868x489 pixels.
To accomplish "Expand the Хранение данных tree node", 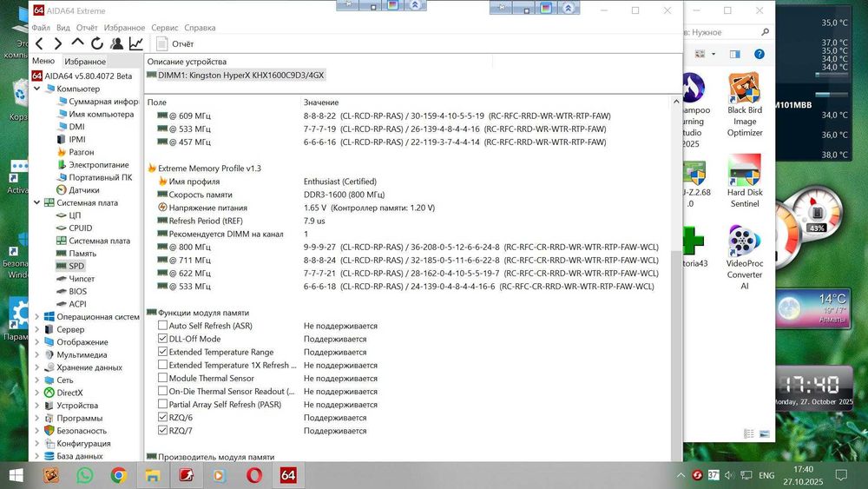I will coord(37,367).
